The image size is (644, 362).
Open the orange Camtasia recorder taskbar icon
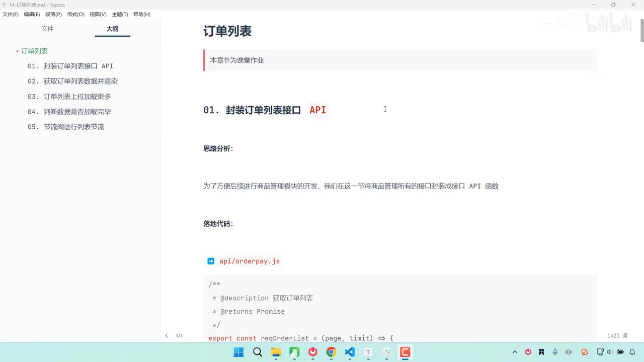405,352
